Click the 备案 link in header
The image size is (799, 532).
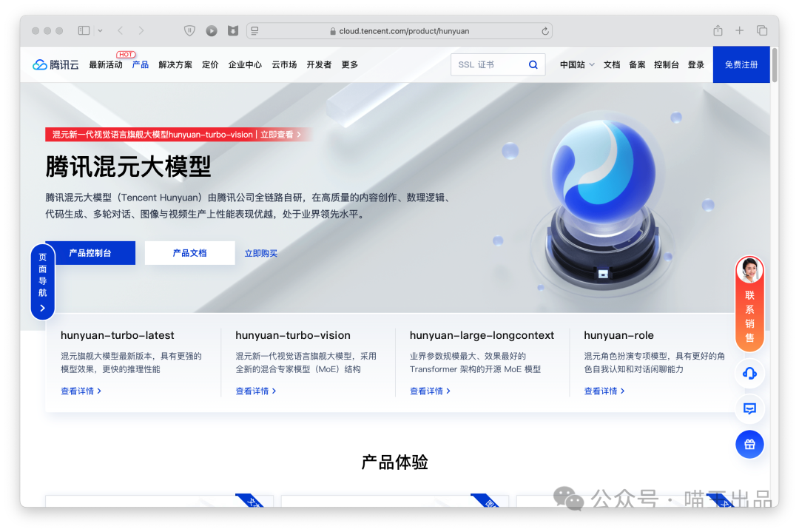pyautogui.click(x=637, y=64)
